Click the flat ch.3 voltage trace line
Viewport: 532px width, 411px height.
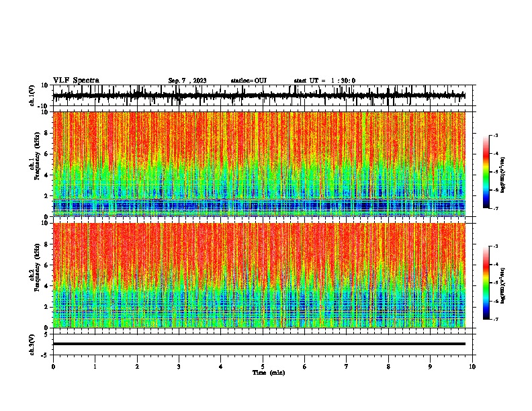pos(259,344)
